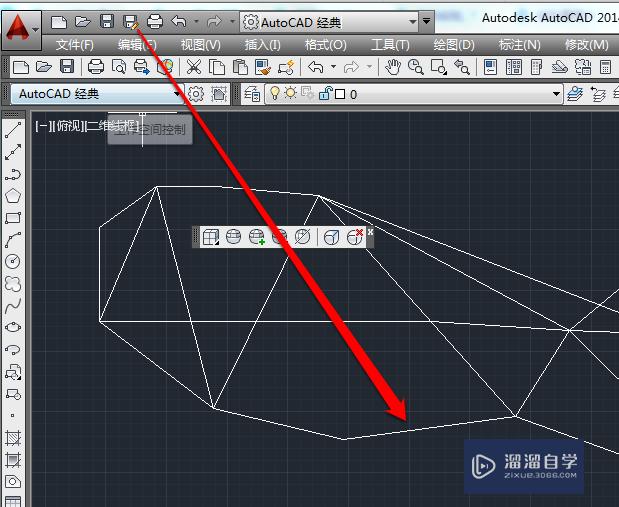The image size is (619, 507).
Task: Click the layer 0 white color swatch
Action: click(340, 94)
